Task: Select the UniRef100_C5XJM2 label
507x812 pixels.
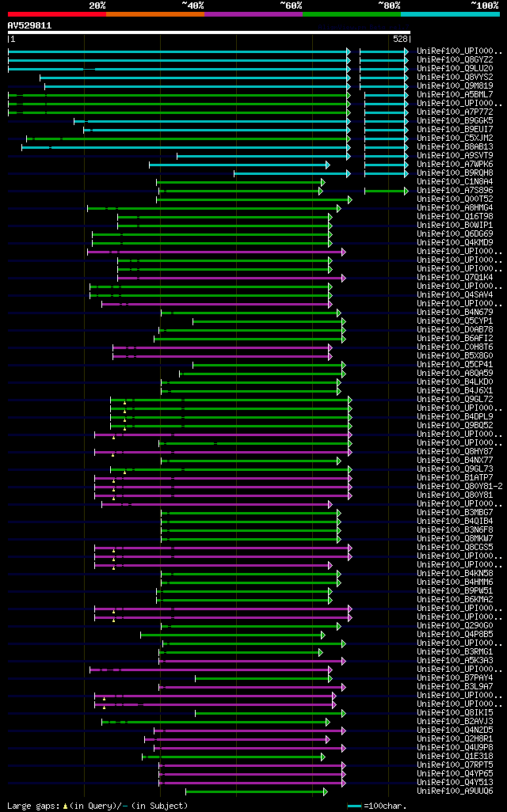Action: pyautogui.click(x=456, y=138)
